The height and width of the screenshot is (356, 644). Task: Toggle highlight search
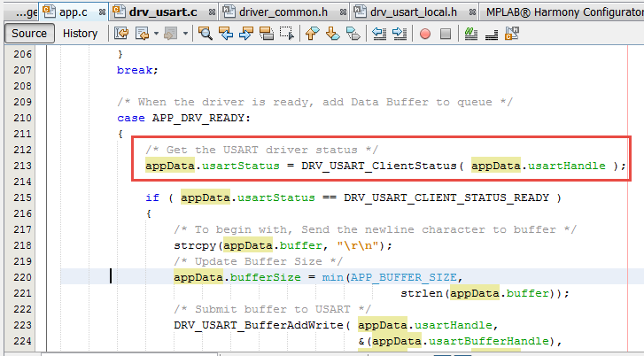click(x=265, y=34)
